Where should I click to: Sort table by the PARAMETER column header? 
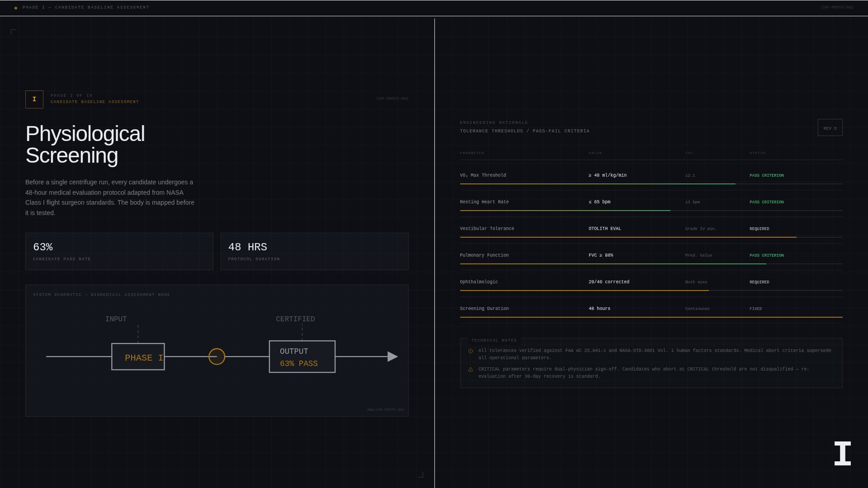tap(472, 153)
